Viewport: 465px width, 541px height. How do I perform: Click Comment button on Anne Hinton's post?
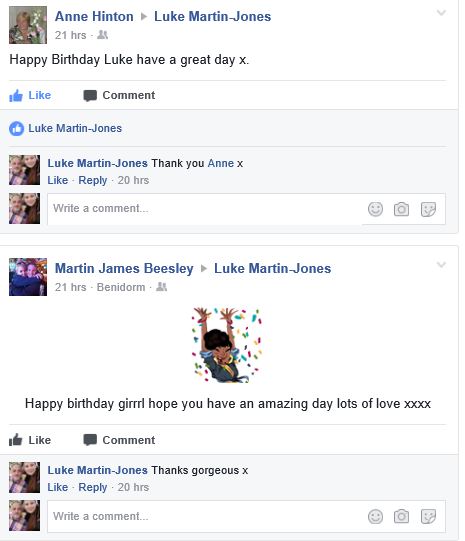tap(119, 95)
